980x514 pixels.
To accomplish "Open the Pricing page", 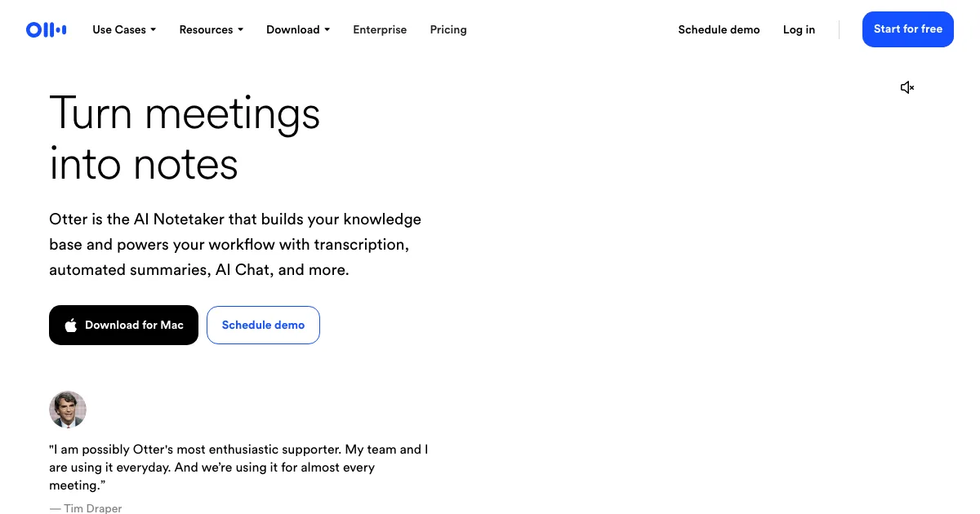I will [448, 30].
